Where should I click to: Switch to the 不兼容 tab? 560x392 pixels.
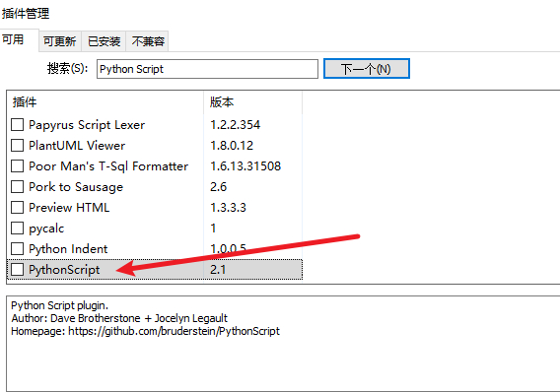click(148, 41)
